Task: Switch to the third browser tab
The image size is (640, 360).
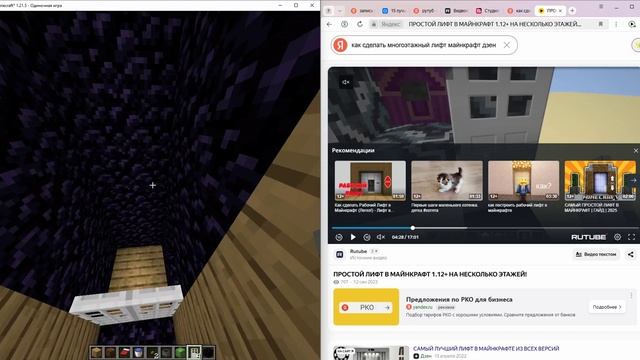Action: [424, 11]
